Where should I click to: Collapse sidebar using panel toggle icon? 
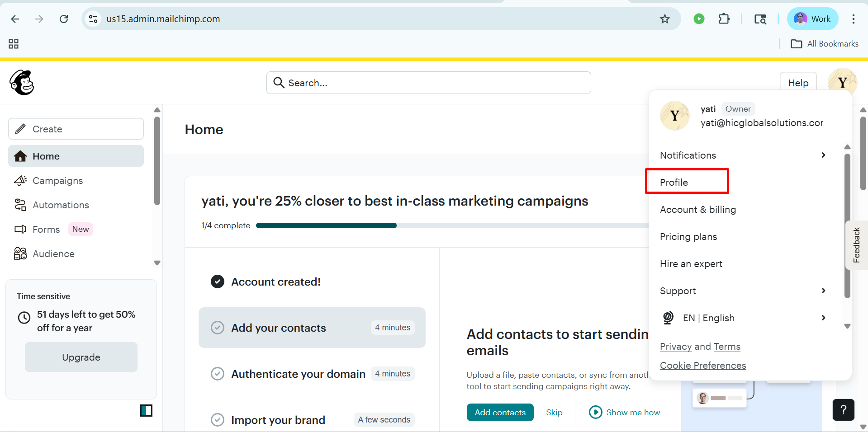(146, 410)
